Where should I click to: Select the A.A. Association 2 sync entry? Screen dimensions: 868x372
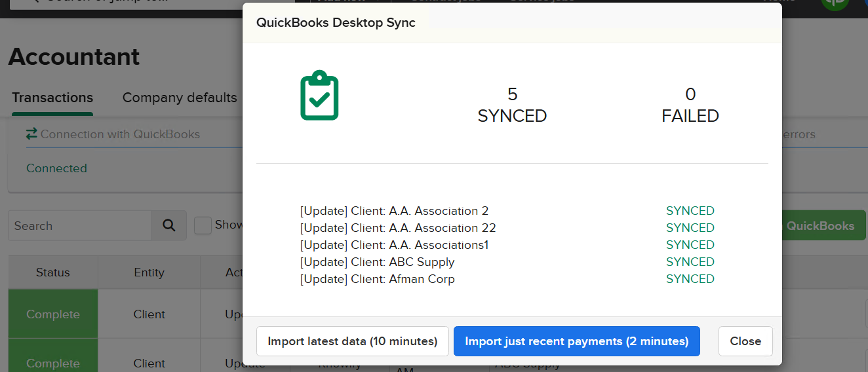pyautogui.click(x=394, y=211)
